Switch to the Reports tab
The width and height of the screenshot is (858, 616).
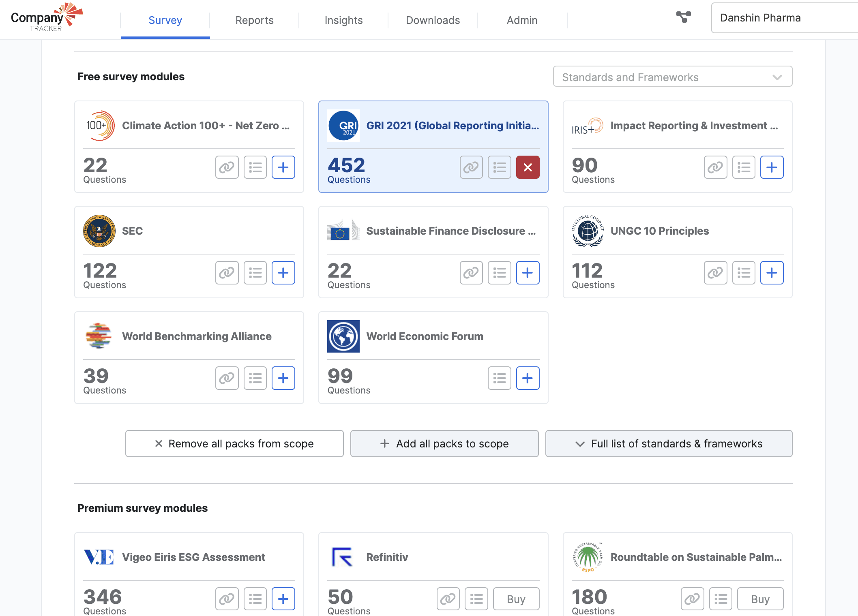pyautogui.click(x=254, y=20)
